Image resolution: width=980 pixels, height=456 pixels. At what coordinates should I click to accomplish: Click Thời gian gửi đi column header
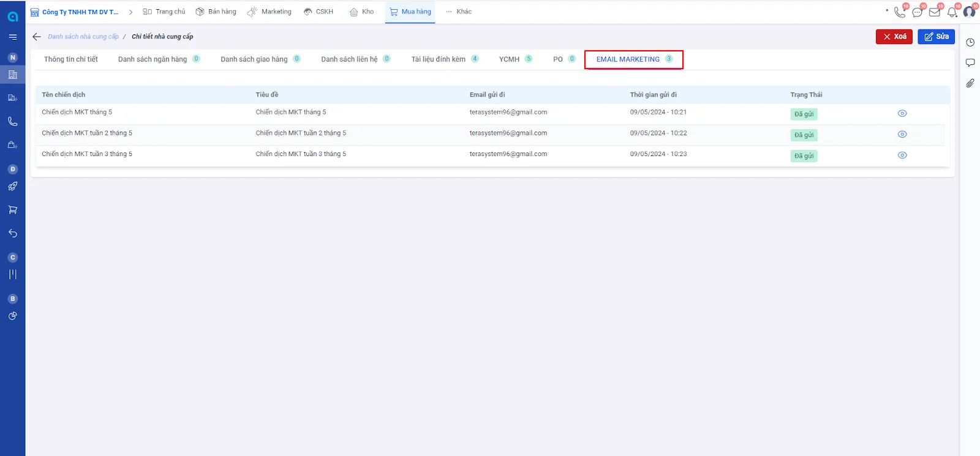(654, 95)
